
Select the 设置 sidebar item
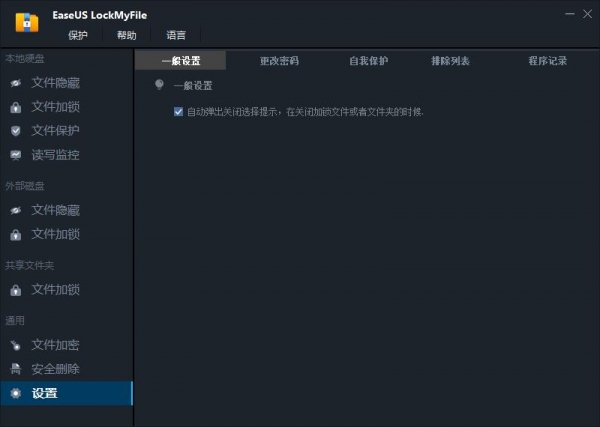(67, 393)
